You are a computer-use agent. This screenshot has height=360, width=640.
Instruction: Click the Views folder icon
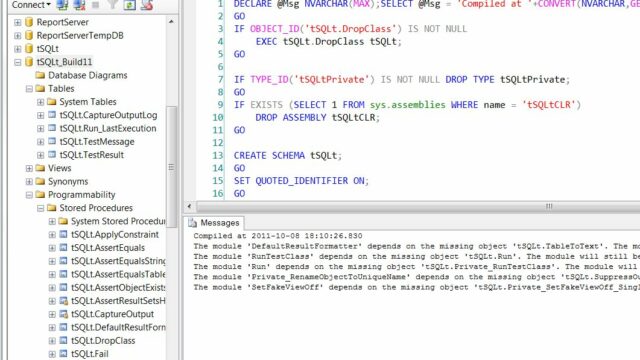point(40,168)
